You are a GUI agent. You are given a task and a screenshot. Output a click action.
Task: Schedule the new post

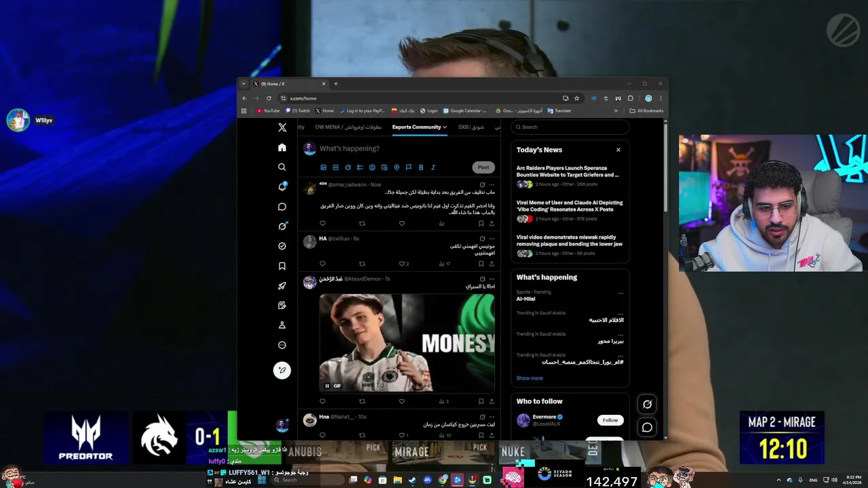(384, 167)
